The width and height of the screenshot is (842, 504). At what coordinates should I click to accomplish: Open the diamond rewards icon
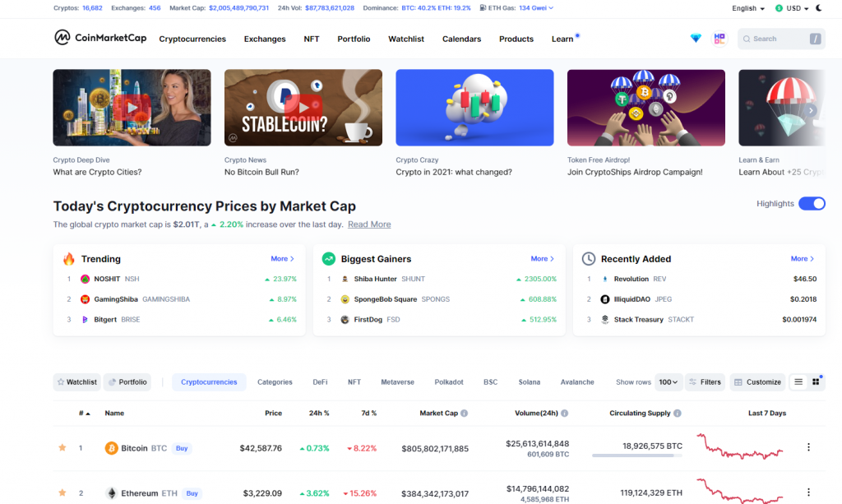pyautogui.click(x=696, y=38)
